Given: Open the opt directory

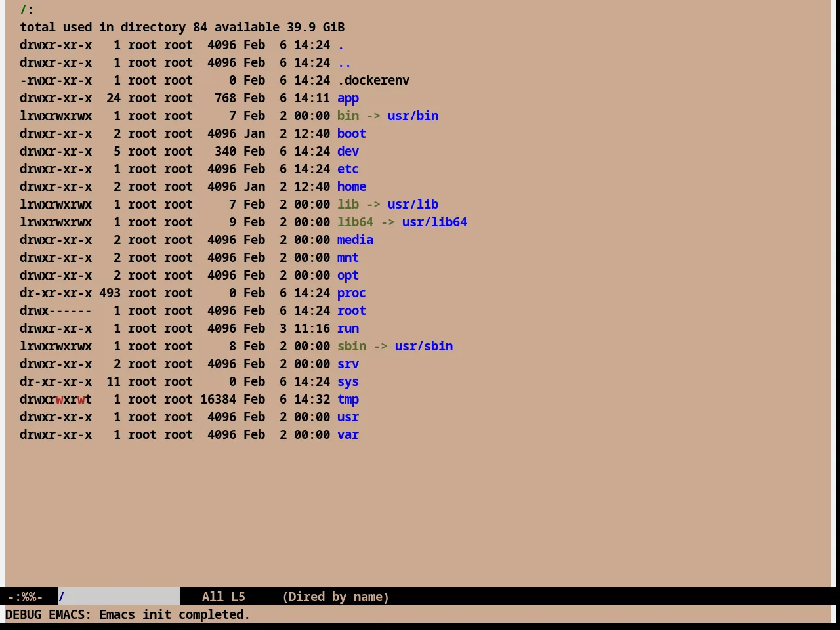Looking at the screenshot, I should 348,276.
